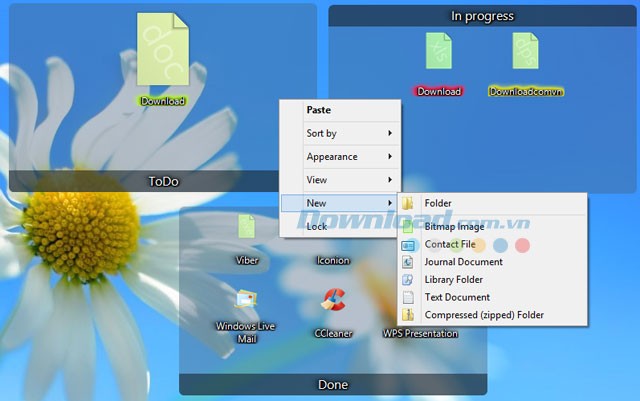
Task: Click the Done group label bar
Action: [x=333, y=384]
